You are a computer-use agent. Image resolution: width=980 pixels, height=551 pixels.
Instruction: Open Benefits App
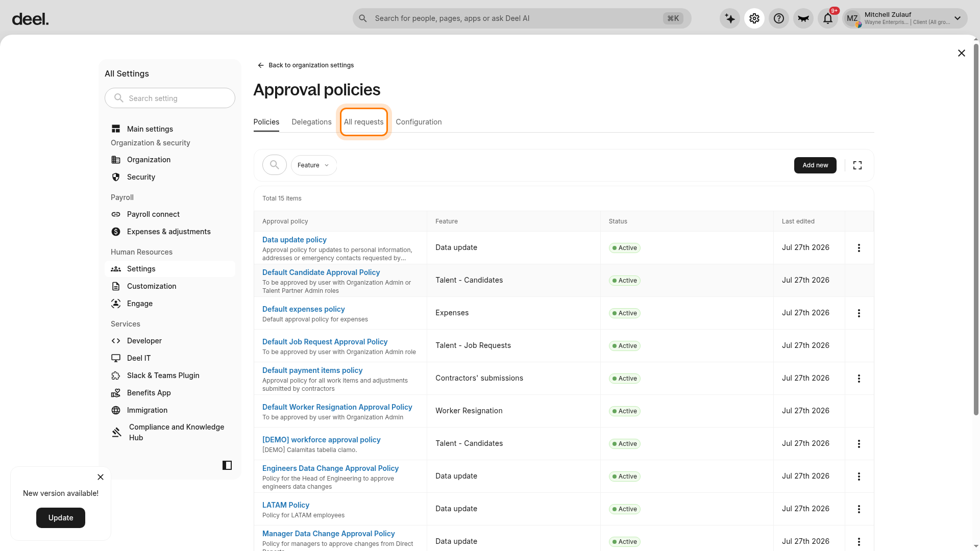[x=170, y=393]
